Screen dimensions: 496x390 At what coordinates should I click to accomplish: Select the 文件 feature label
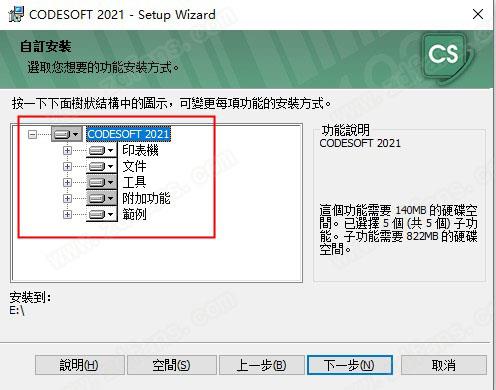coord(134,166)
